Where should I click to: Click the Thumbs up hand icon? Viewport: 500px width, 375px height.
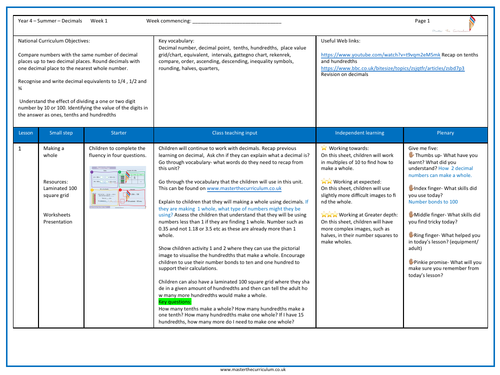411,155
